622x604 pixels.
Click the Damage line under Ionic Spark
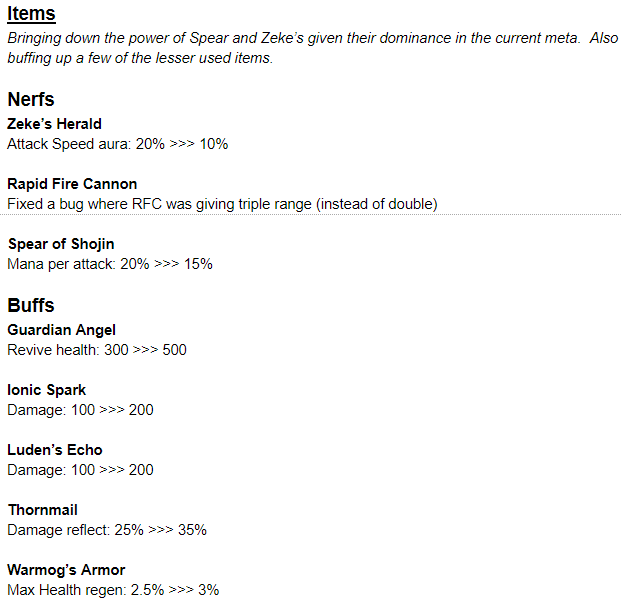tap(80, 410)
